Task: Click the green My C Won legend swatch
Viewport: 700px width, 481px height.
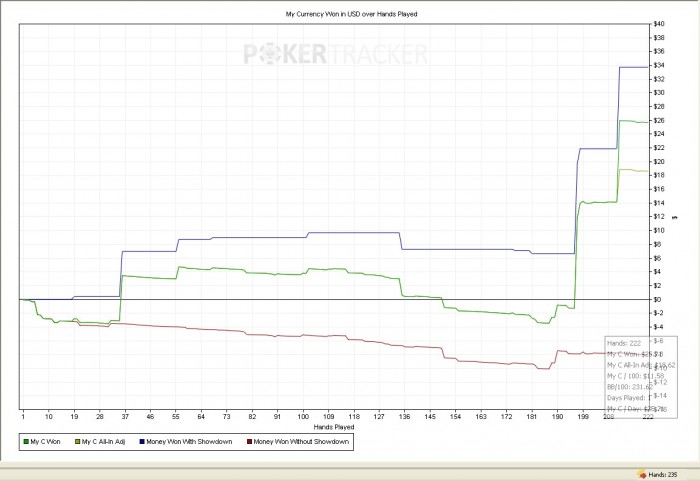Action: point(26,442)
